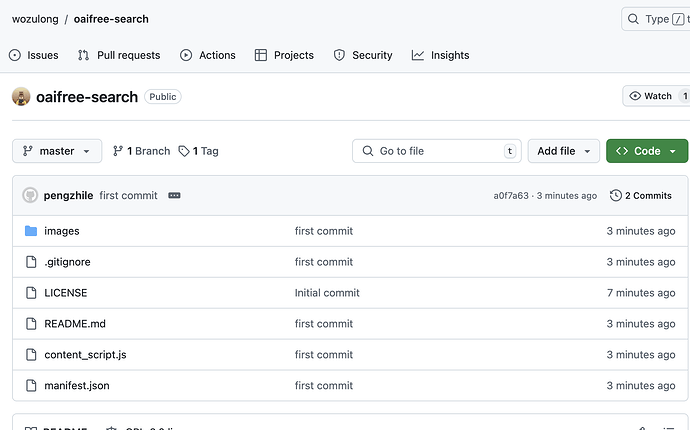Click the repository owner avatar
The width and height of the screenshot is (690, 430).
tap(21, 96)
